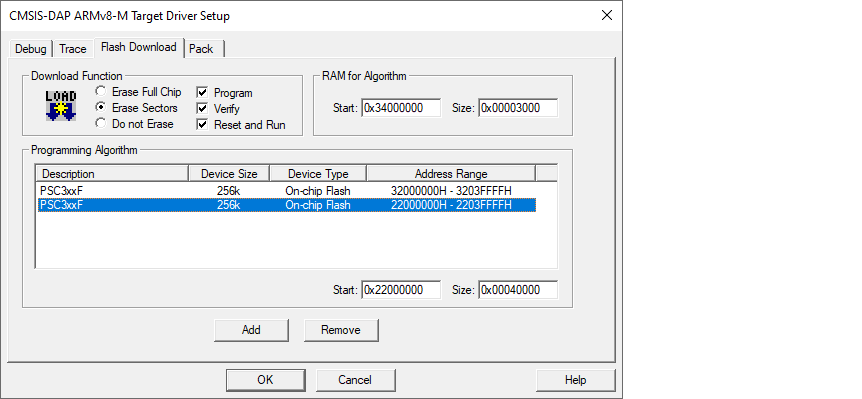The width and height of the screenshot is (862, 399).
Task: Select PSC3xxF row at 22000000H
Action: [286, 205]
